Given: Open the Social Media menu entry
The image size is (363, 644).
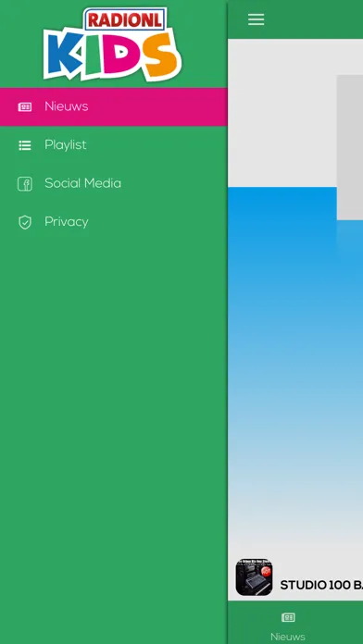Looking at the screenshot, I should coord(114,183).
